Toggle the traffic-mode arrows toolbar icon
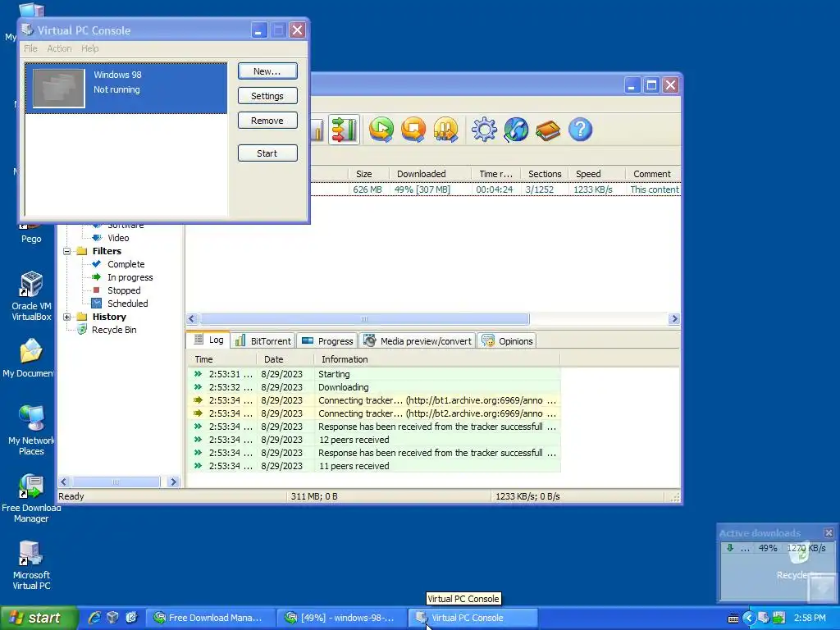840x630 pixels. pos(344,129)
